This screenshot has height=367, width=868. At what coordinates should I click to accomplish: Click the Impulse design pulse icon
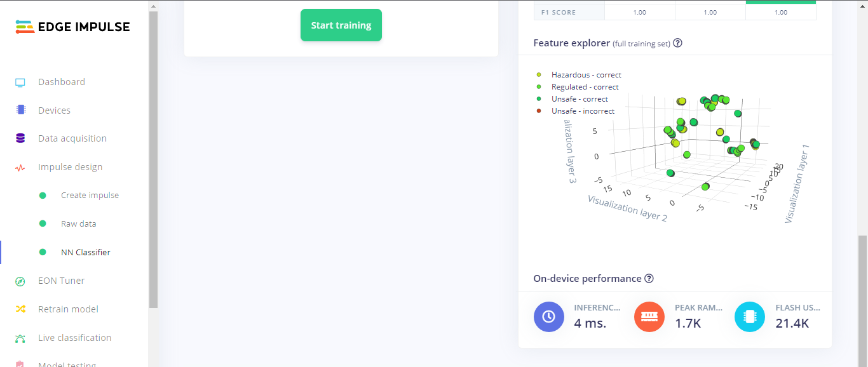coord(20,168)
